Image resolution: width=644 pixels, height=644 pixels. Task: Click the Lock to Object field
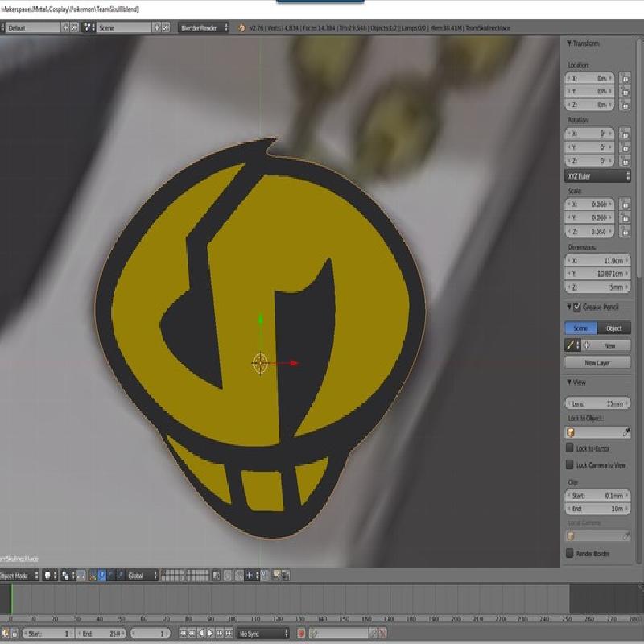pos(597,432)
